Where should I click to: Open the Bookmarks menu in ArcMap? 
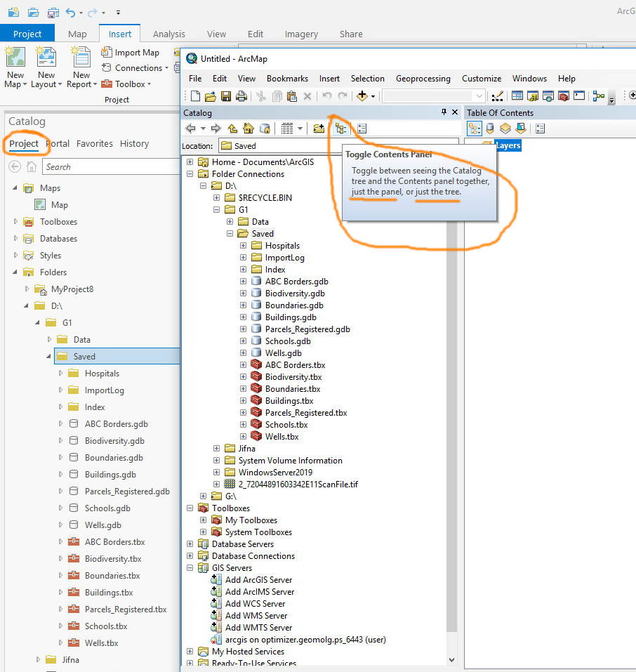287,79
